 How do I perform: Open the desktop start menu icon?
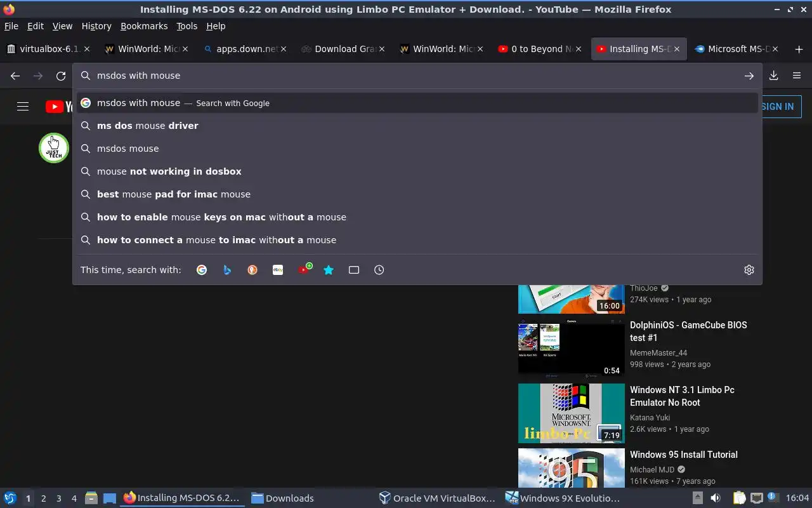[x=10, y=498]
